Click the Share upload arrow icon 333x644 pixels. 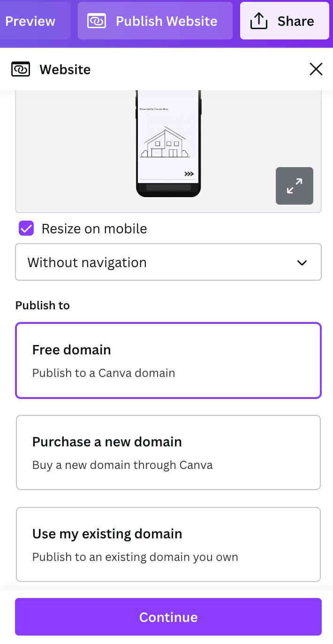258,21
